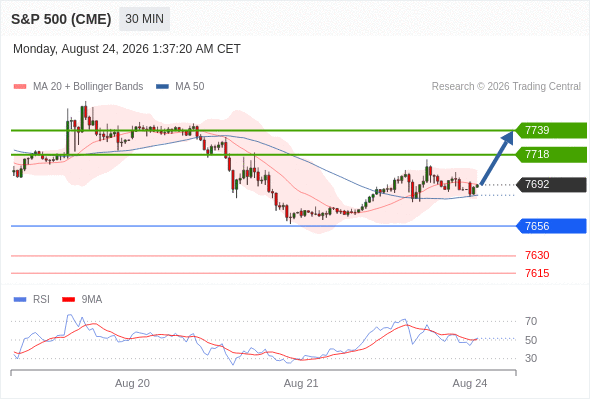
Task: Click the Aug 21 date axis label
Action: coord(301,383)
